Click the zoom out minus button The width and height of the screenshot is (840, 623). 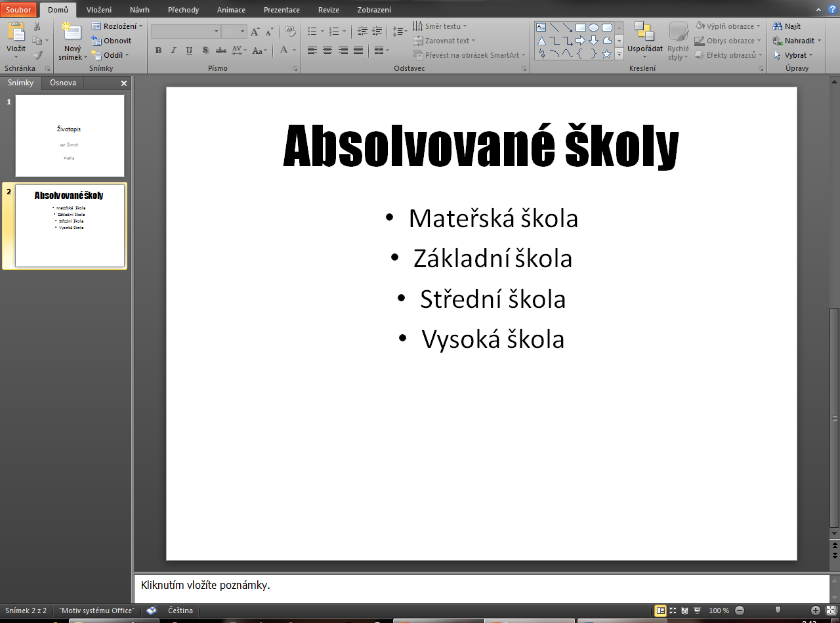click(740, 611)
